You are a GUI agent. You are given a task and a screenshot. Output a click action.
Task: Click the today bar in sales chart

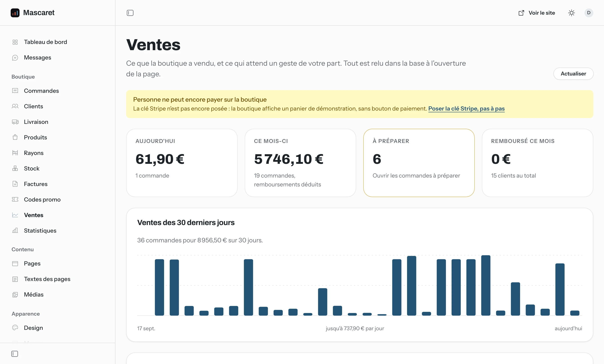point(575,313)
